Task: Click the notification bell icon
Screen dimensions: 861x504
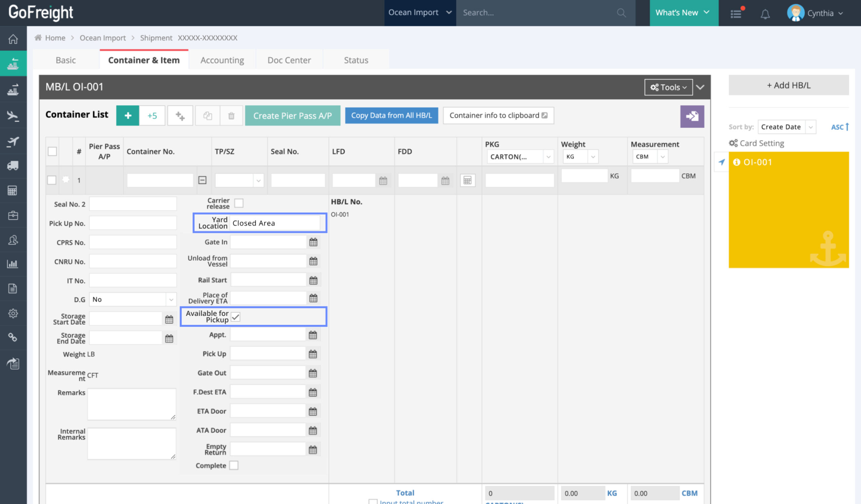Action: point(765,14)
